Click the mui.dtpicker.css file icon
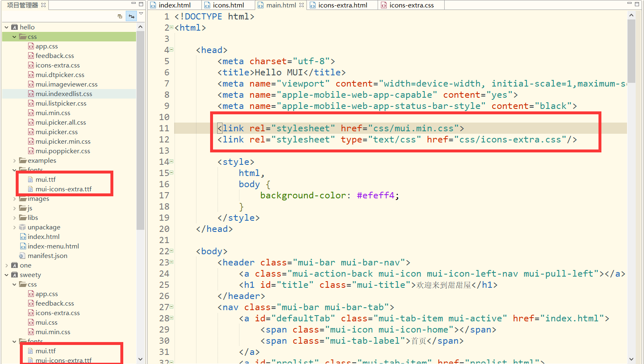644x364 pixels. 31,75
